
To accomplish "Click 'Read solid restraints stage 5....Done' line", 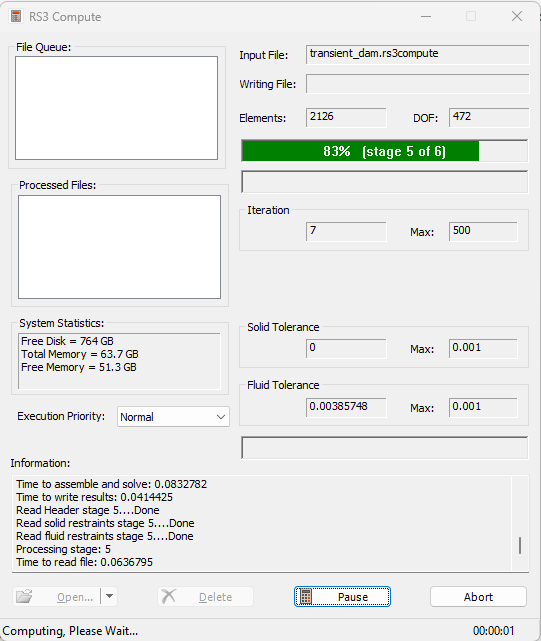I will (106, 523).
